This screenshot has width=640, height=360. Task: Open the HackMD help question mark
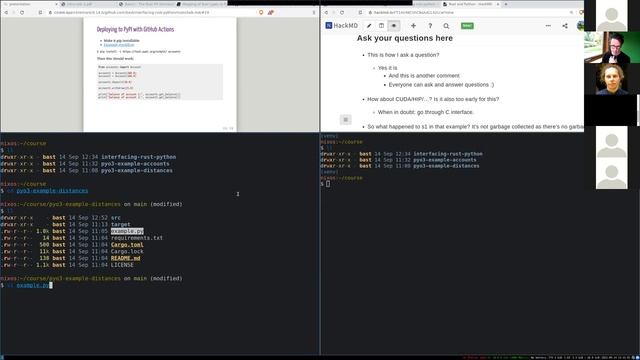click(x=430, y=26)
